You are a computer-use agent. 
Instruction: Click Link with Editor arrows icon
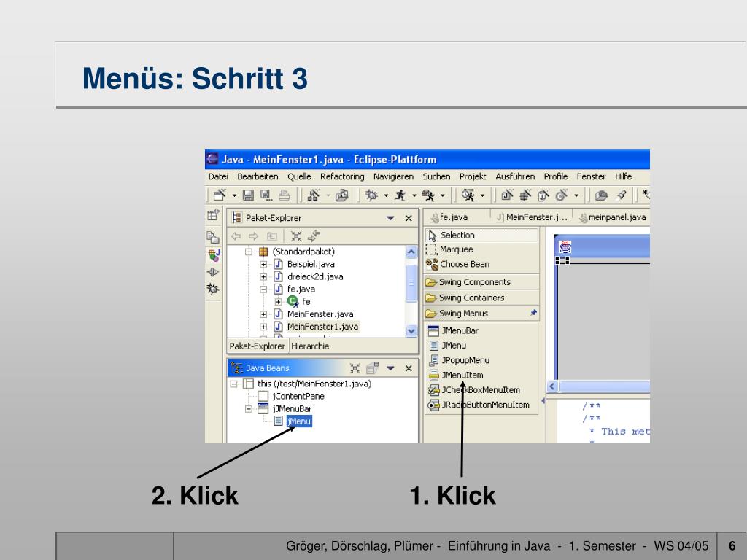[314, 236]
